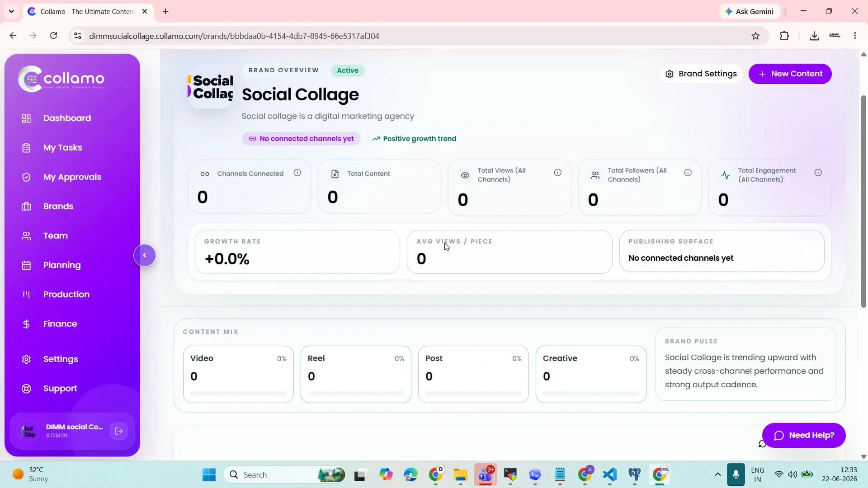Click the Video content mix card
This screenshot has width=868, height=488.
238,375
